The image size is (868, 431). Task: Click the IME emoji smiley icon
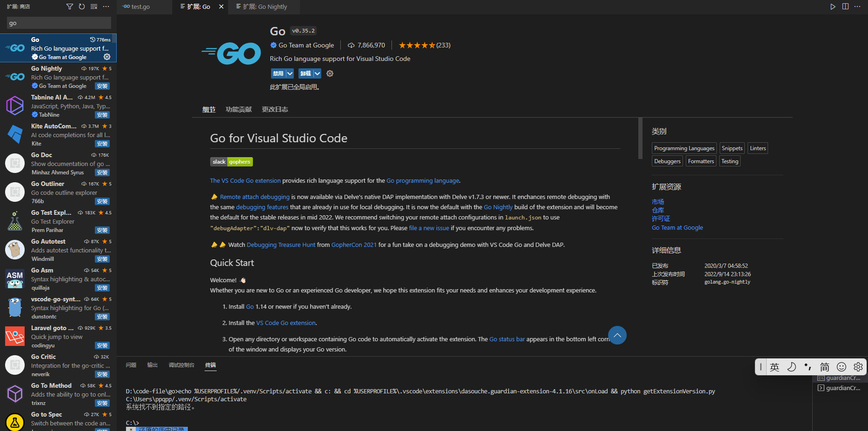coord(841,367)
